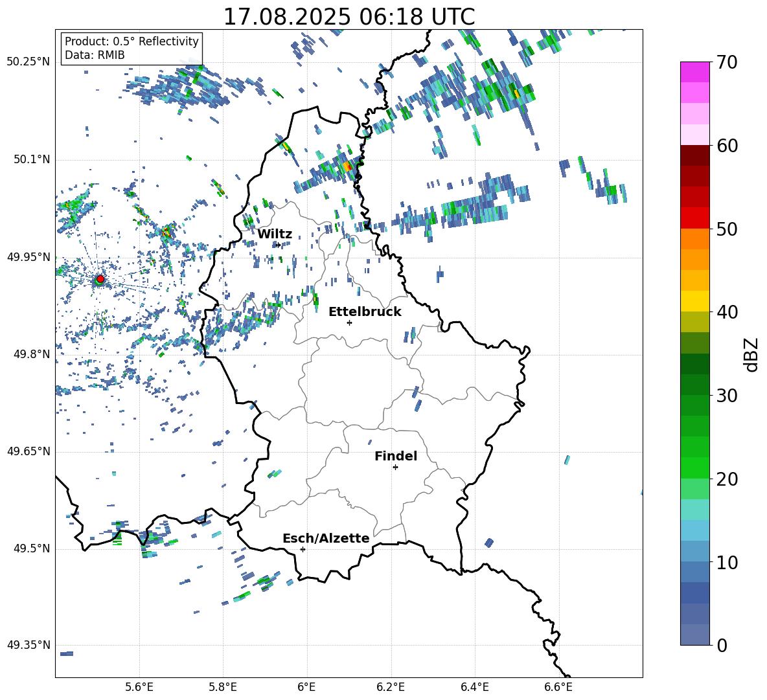Click the 0 tick on colorbar
Screen dimensions: 767x700
(722, 645)
